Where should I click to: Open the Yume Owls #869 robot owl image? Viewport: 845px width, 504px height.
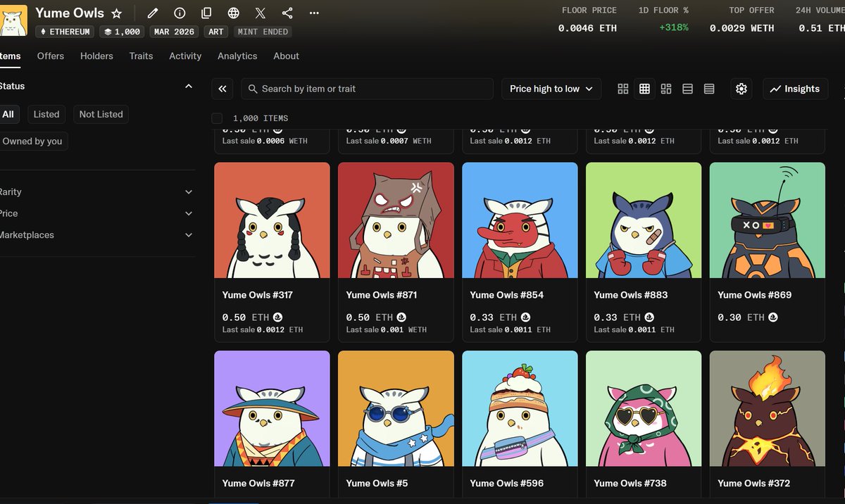point(768,220)
